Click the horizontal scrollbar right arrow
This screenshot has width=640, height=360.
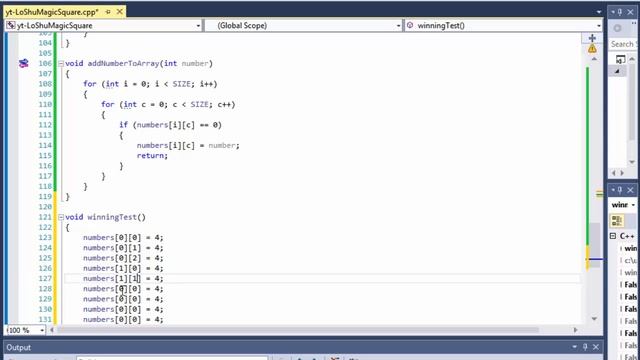coord(576,330)
